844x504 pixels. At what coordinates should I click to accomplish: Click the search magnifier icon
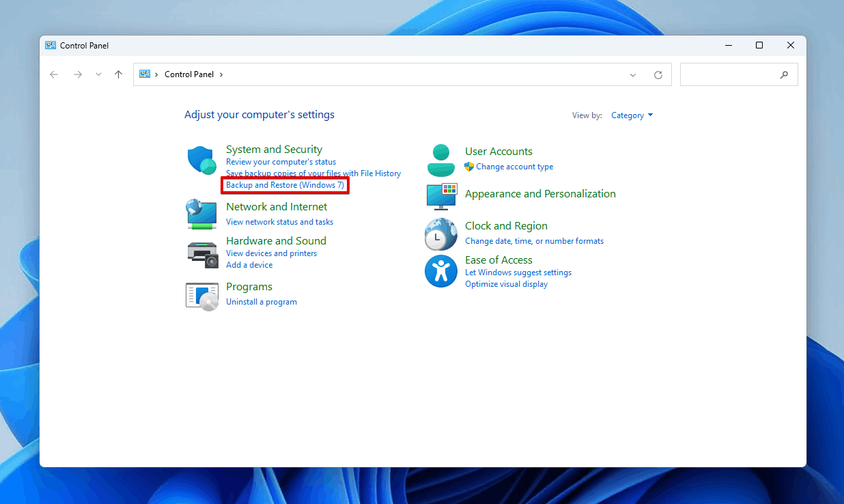tap(784, 74)
